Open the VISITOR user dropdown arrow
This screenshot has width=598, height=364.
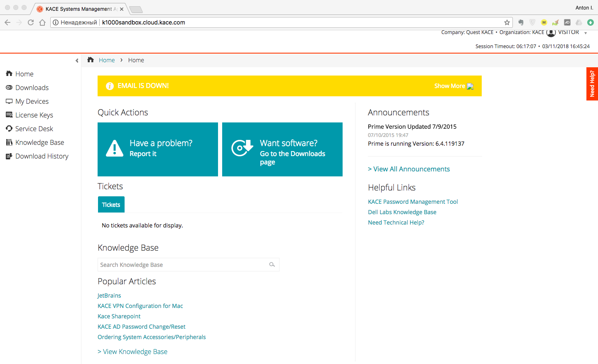pos(586,33)
